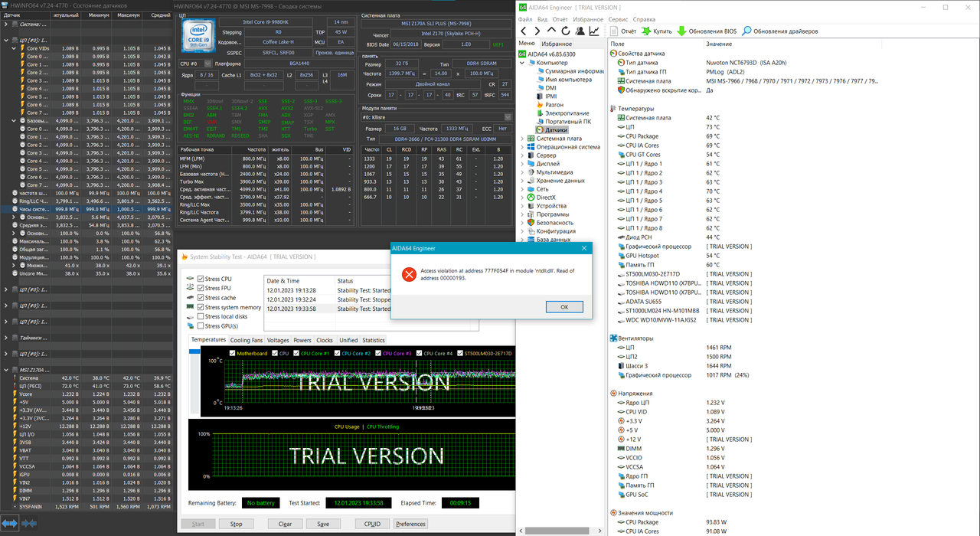Viewport: 980px width, 536px height.
Task: Click Обновления BIOS toolbar button
Action: [706, 31]
